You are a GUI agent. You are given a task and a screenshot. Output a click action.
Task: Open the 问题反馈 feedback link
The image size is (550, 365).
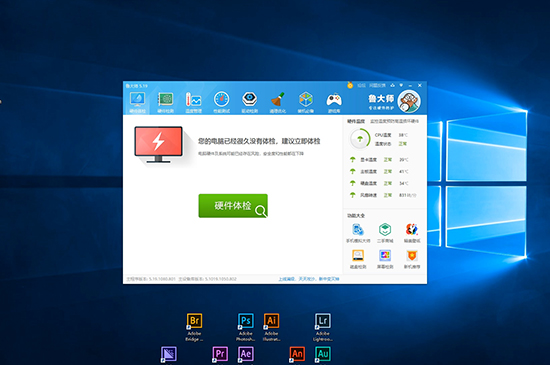pyautogui.click(x=377, y=85)
